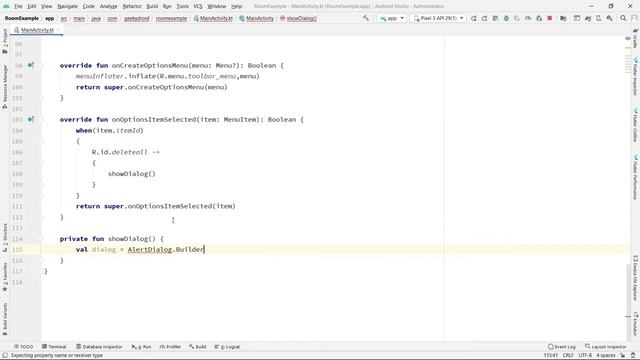Viewport: 640px width, 360px height.
Task: Click override gutter icon for onOptionsItemSelected
Action: [31, 119]
